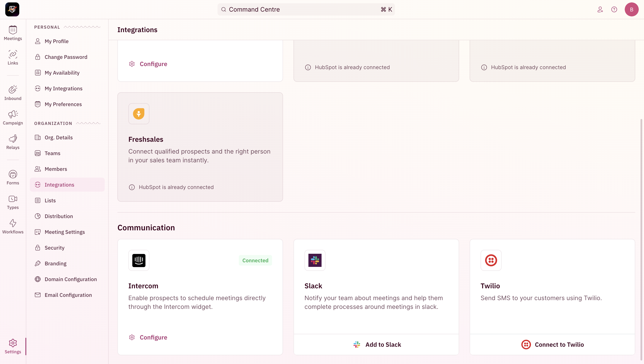644x364 pixels.
Task: Open Org. Details settings
Action: 67,138
